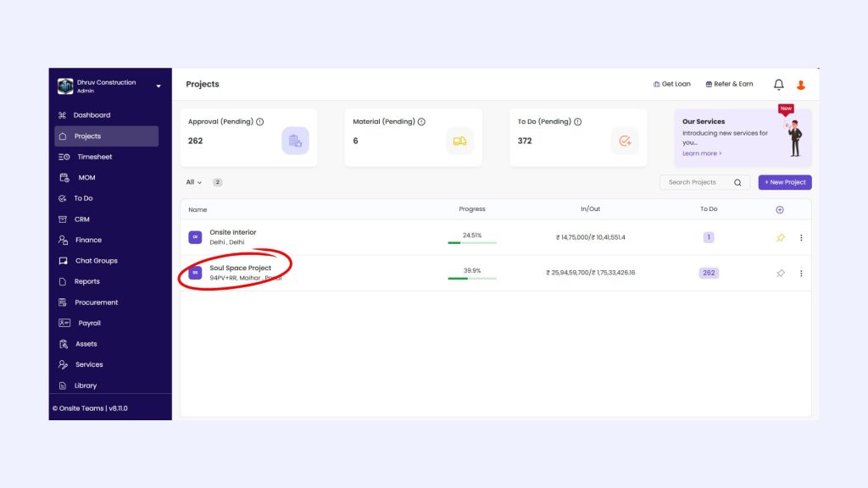The width and height of the screenshot is (868, 488).
Task: Click the To Do Pending checkmark icon
Action: (x=625, y=141)
